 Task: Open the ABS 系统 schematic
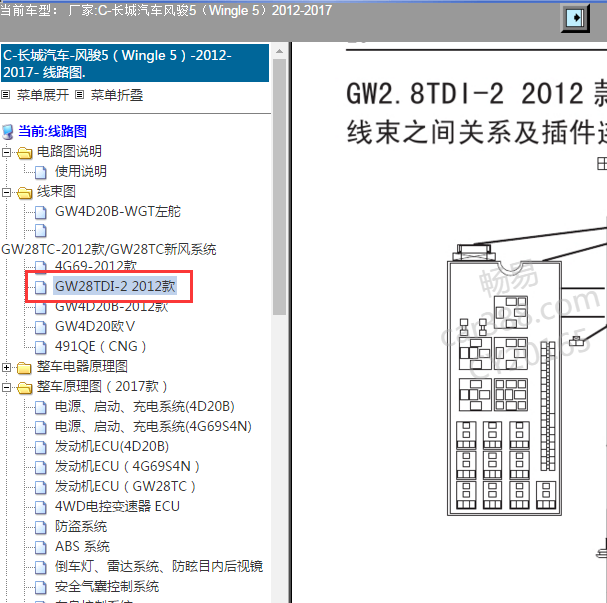click(x=82, y=546)
